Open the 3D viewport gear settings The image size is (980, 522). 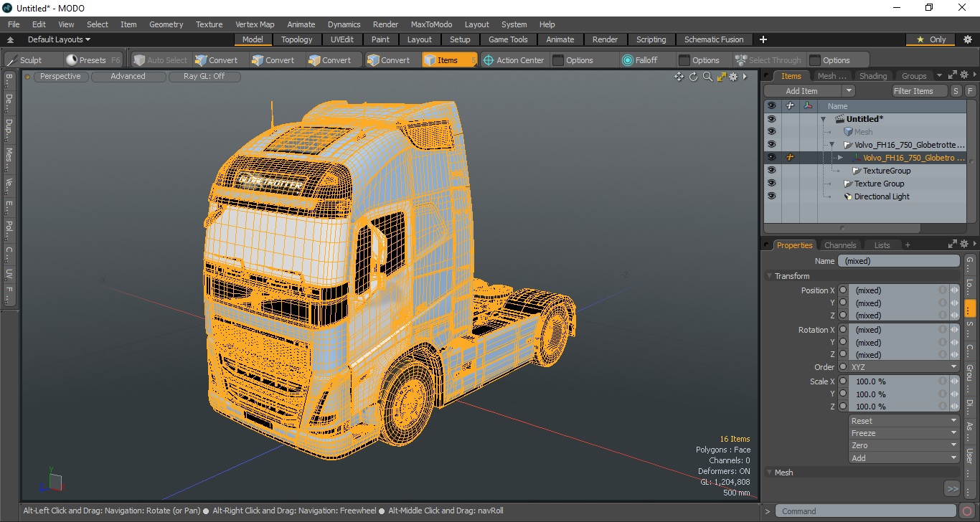(x=733, y=77)
